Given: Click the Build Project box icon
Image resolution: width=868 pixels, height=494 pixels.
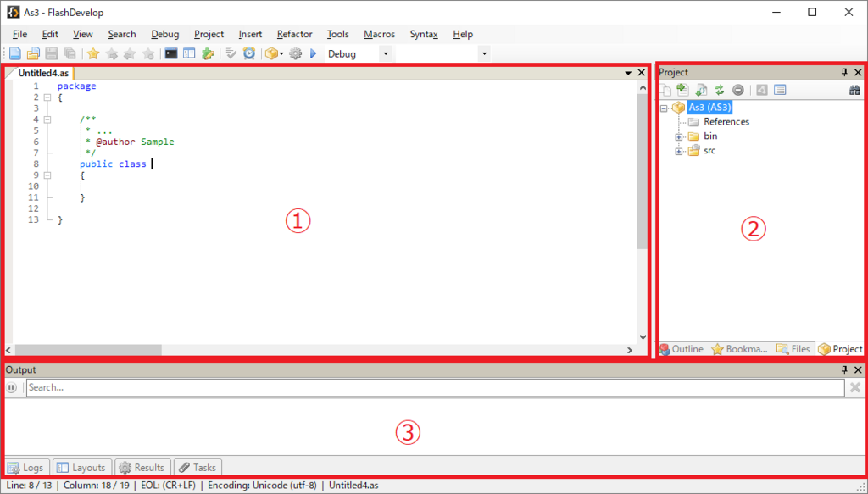Looking at the screenshot, I should coord(271,53).
